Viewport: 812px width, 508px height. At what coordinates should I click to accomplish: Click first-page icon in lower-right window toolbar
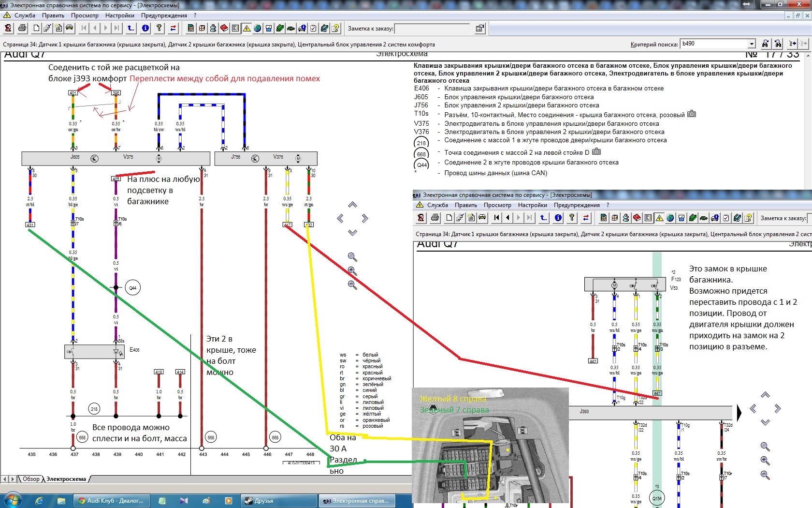tap(497, 218)
